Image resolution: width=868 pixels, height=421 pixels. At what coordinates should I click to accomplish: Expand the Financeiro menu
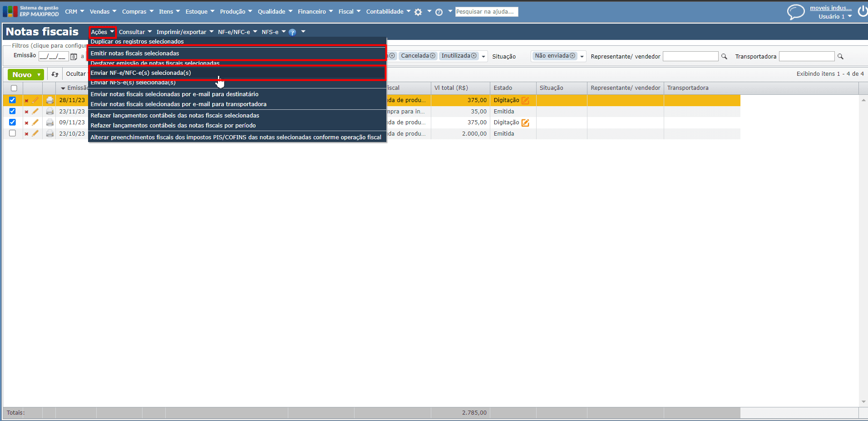[316, 11]
